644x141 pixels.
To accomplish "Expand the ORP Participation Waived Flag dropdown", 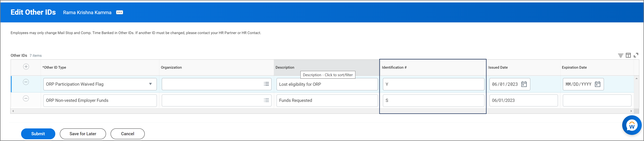I will tap(150, 84).
